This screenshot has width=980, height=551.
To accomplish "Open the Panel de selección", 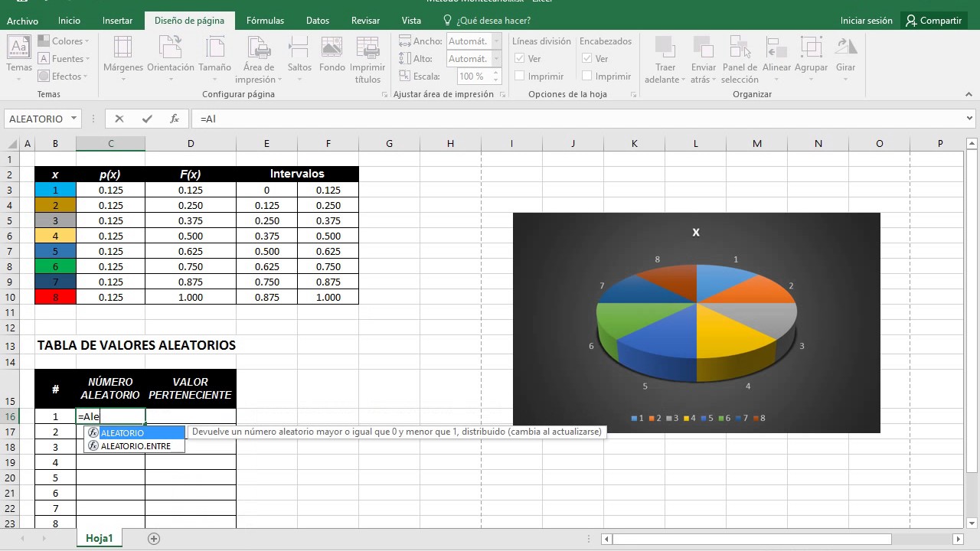I will 740,60.
